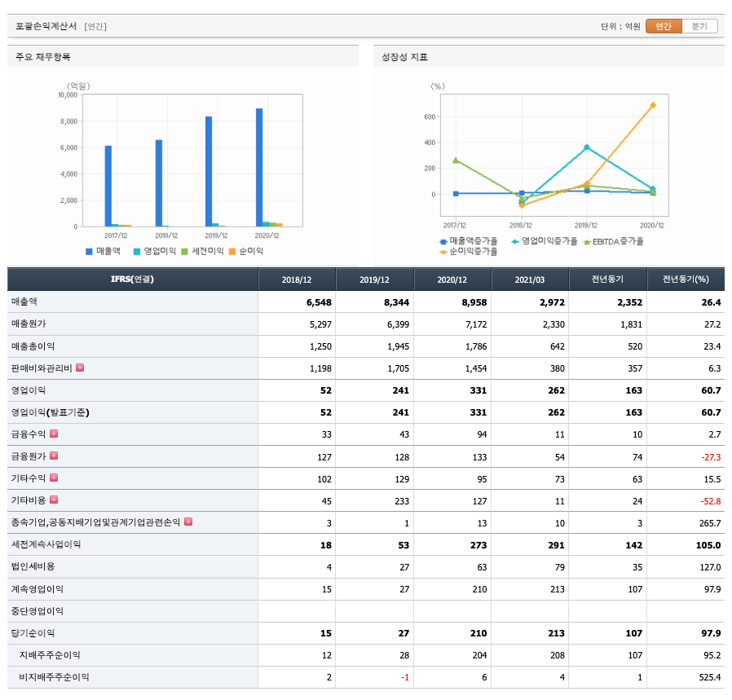Select the 법인세비용 row label
The image size is (732, 700).
33,566
